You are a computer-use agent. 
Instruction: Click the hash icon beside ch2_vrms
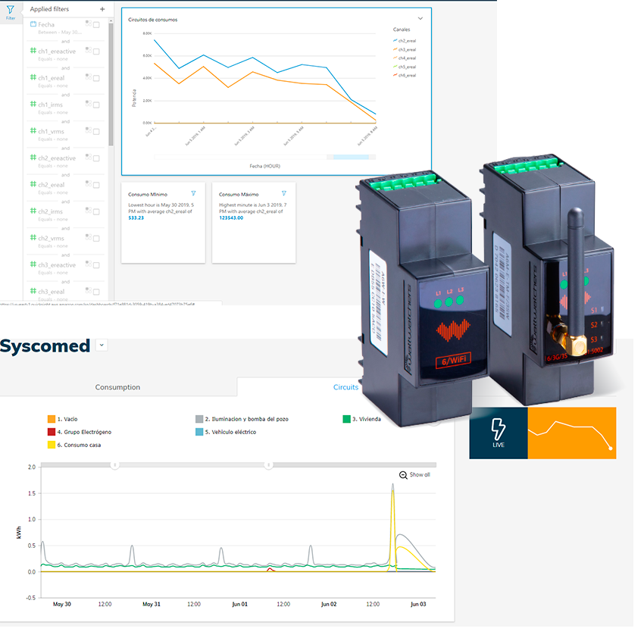(33, 237)
